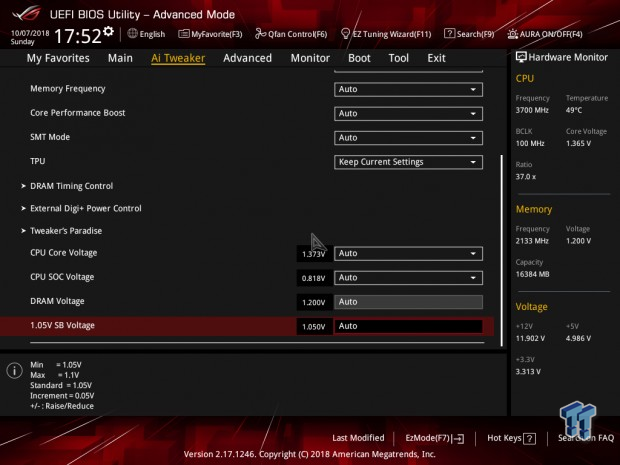This screenshot has width=620, height=465.
Task: Click the Hot Keys question mark box
Action: 529,439
